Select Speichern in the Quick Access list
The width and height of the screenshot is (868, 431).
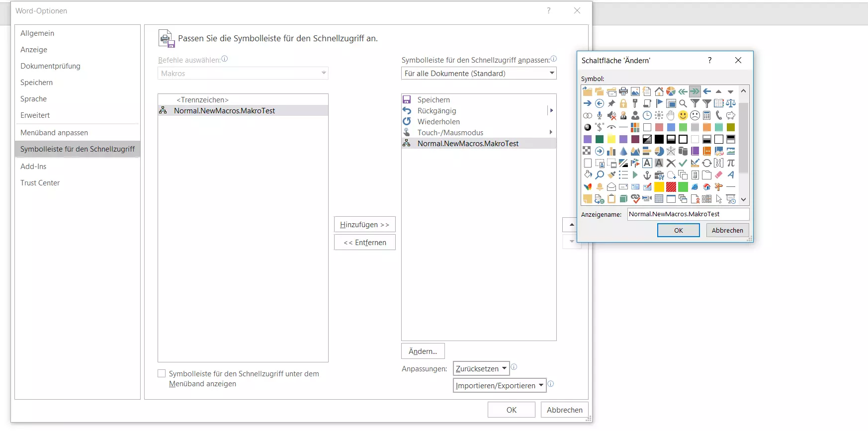pyautogui.click(x=479, y=99)
